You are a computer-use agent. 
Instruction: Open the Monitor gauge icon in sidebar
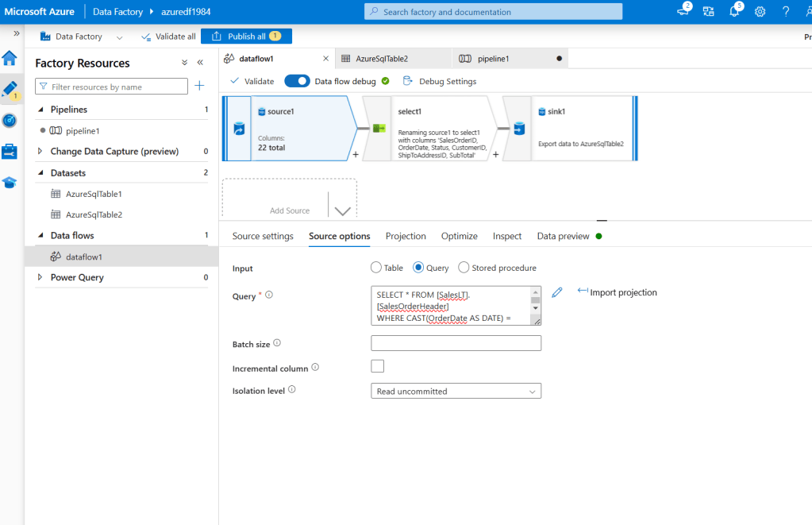(x=10, y=120)
